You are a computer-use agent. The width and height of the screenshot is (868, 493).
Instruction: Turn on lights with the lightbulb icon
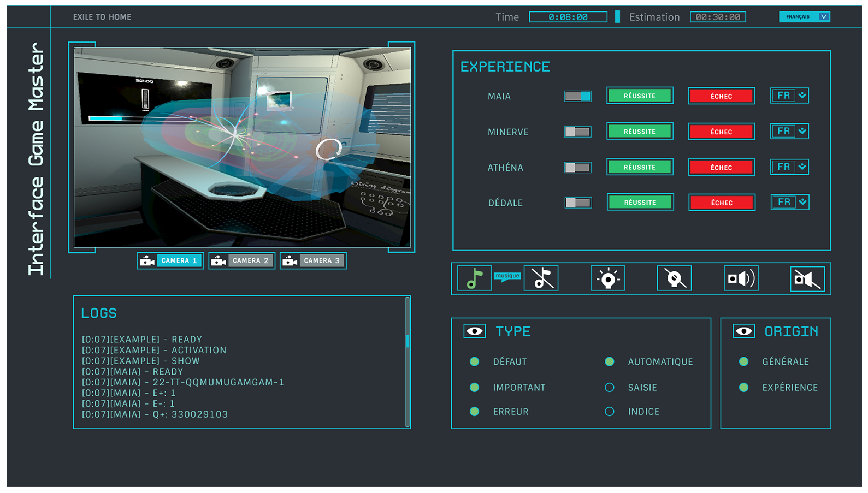pos(607,278)
